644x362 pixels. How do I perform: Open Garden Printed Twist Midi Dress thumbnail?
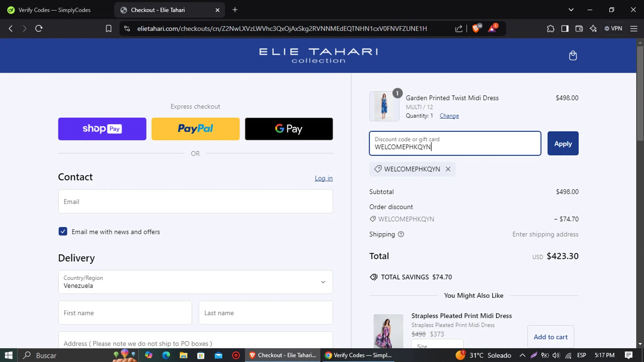(384, 106)
